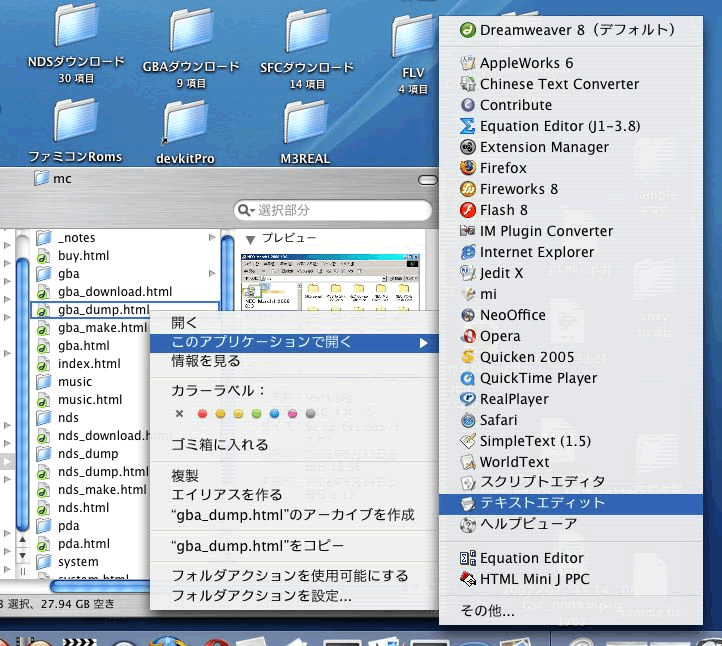The height and width of the screenshot is (646, 722).
Task: Open with QuickTime Player
Action: [571, 378]
